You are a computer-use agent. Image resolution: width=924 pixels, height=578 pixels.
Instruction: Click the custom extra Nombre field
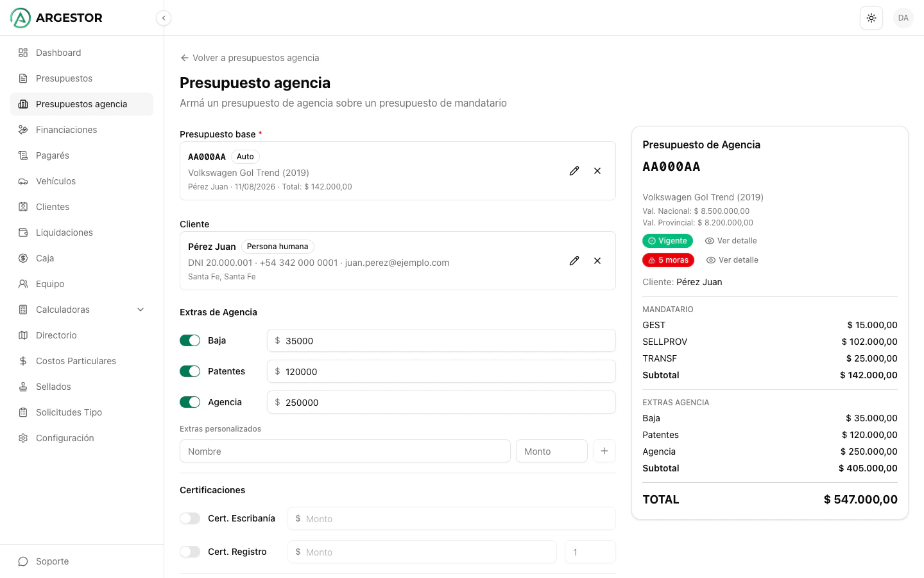tap(345, 451)
